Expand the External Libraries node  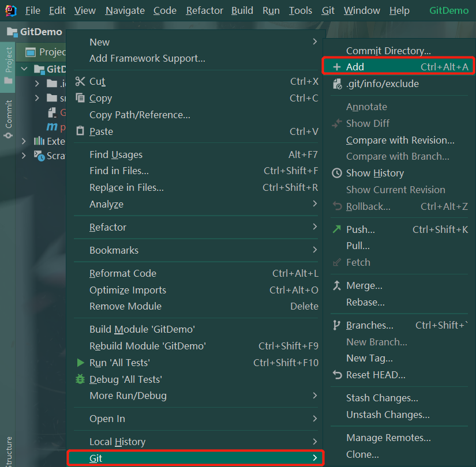click(24, 141)
